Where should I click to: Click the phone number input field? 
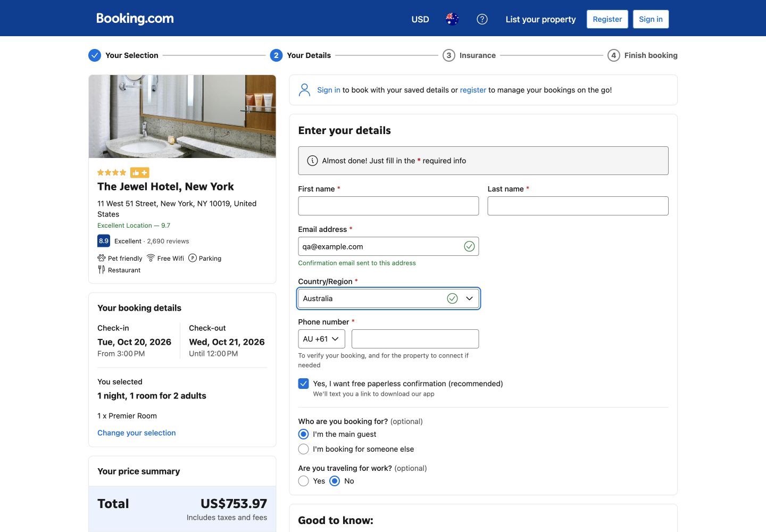point(415,339)
